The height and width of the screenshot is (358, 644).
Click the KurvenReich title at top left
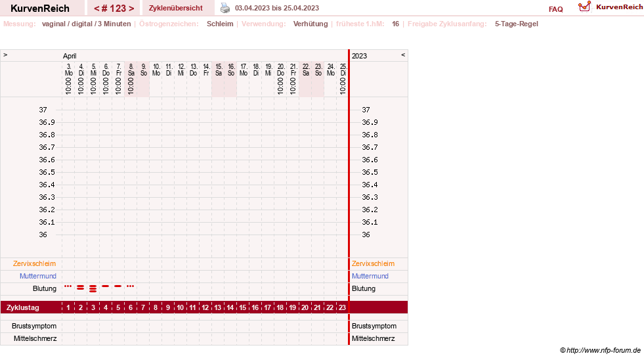pyautogui.click(x=40, y=9)
